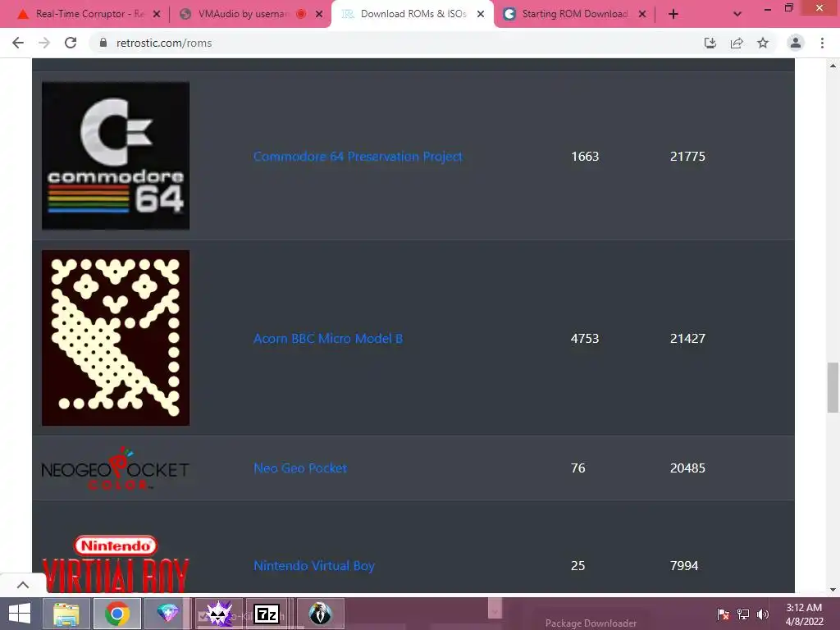840x630 pixels.
Task: Click the scrollbar up arrow
Action: pos(833,66)
